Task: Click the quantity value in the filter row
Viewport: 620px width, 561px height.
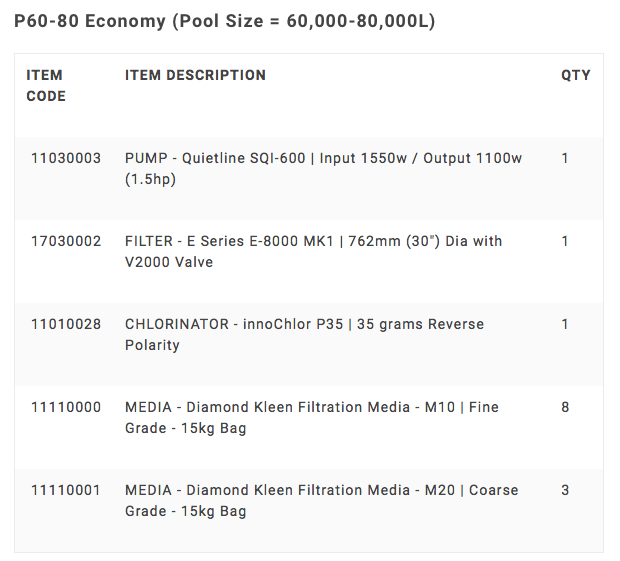Action: click(565, 241)
